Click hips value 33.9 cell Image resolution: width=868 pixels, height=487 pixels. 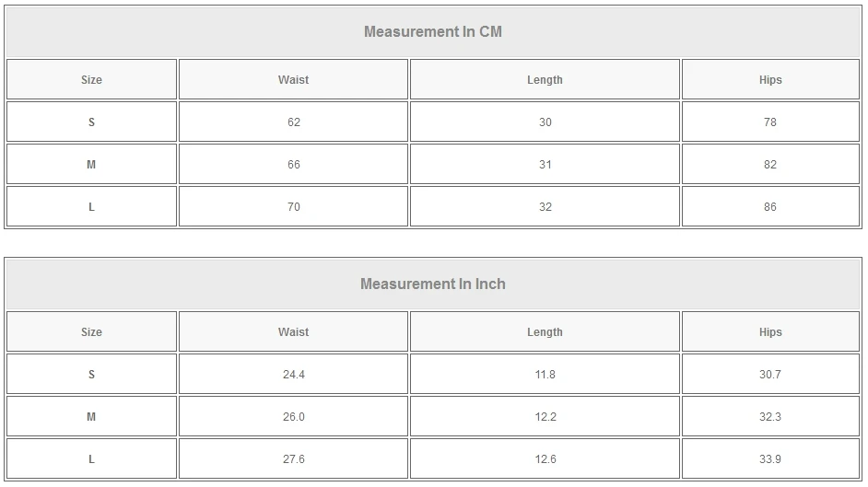(x=770, y=459)
